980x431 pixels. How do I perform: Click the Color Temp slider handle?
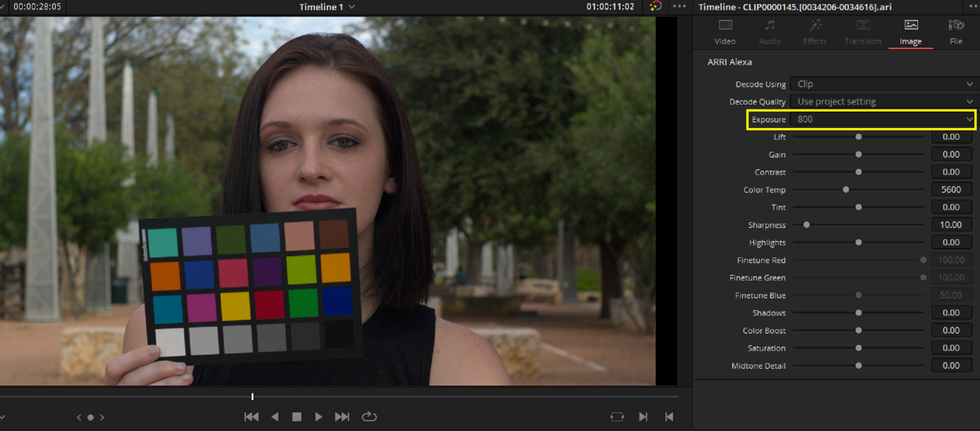pos(846,190)
